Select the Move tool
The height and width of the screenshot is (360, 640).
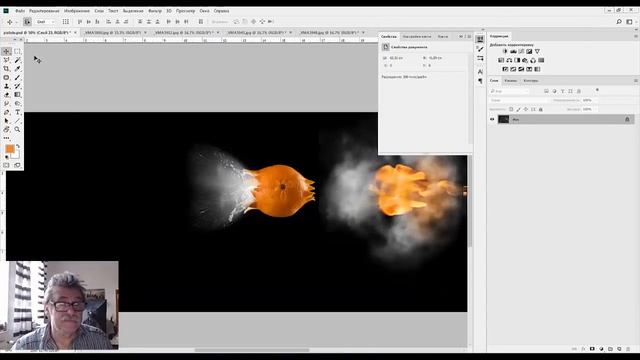7,51
